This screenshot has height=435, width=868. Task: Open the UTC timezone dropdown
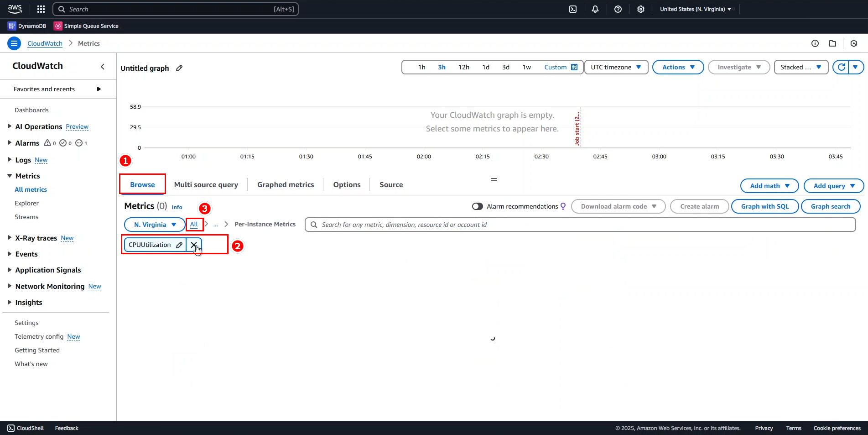pyautogui.click(x=616, y=67)
